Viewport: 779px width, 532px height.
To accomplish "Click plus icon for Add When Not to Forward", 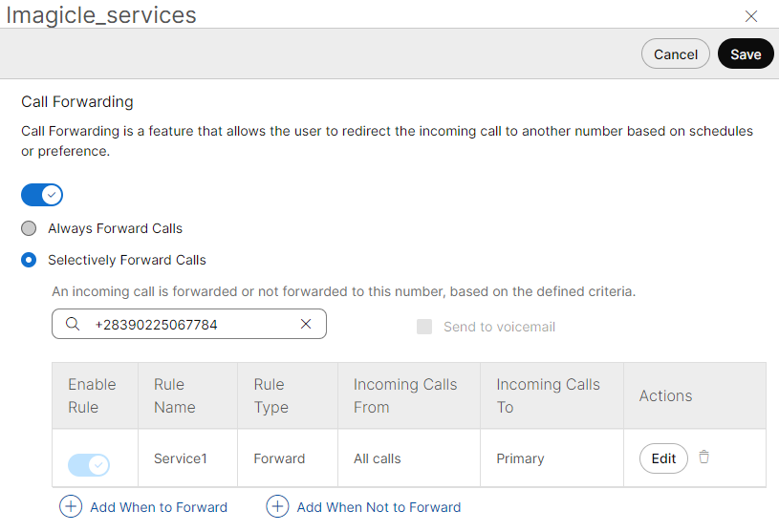I will (x=277, y=507).
